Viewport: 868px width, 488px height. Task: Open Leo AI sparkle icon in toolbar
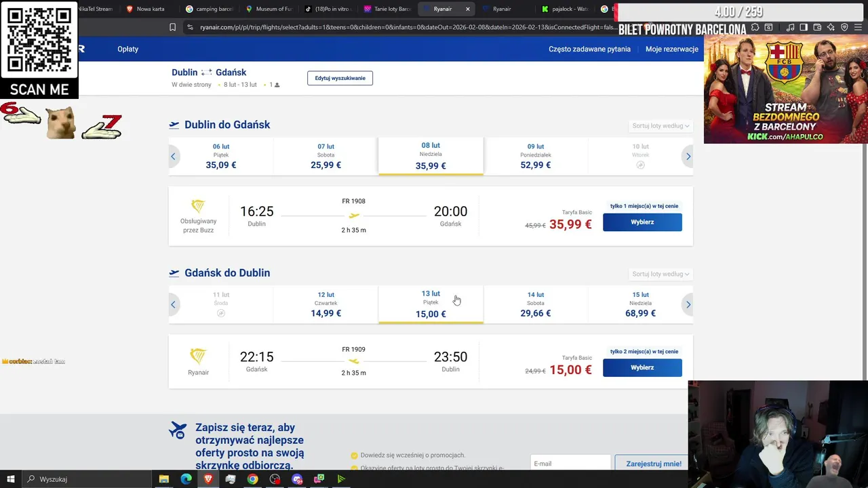pos(831,27)
